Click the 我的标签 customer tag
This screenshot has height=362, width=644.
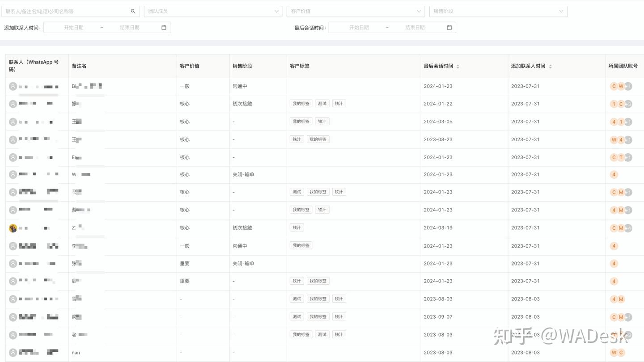click(301, 103)
